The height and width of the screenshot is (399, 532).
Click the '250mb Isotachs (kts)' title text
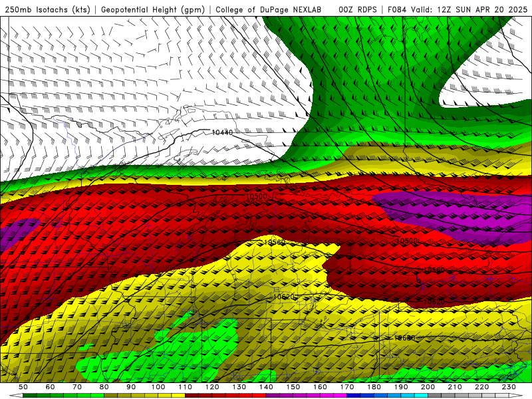coord(47,10)
